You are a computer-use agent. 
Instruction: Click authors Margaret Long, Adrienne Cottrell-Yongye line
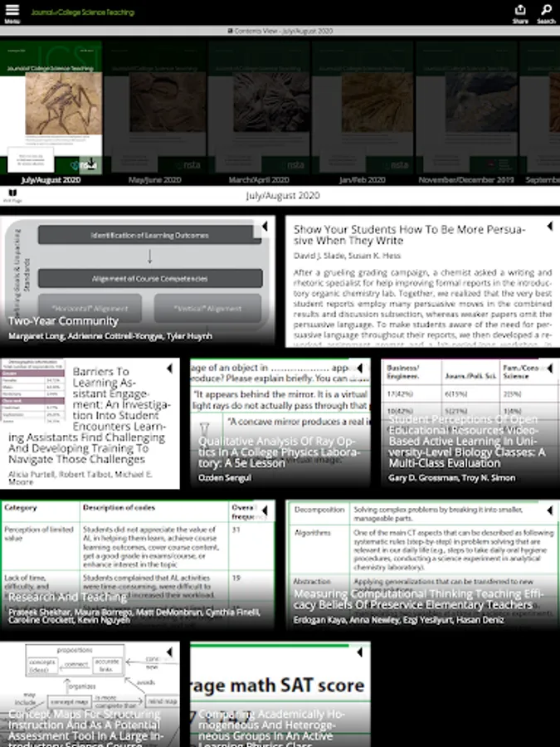(x=110, y=336)
